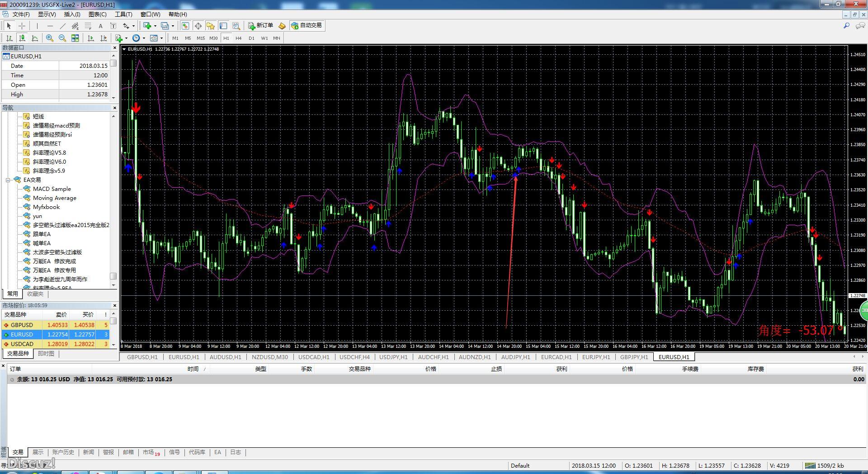Click the search magnifier icon at top right
This screenshot has height=474, width=868.
(846, 26)
